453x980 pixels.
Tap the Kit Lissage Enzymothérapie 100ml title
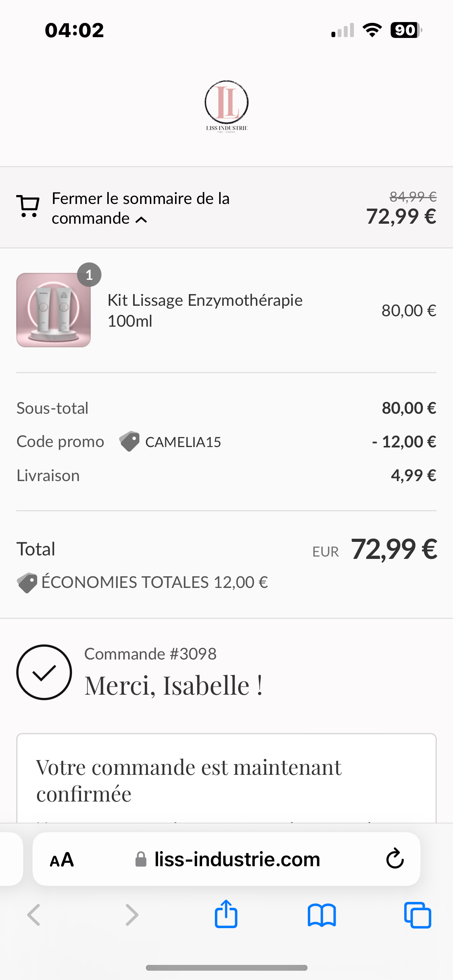click(205, 310)
